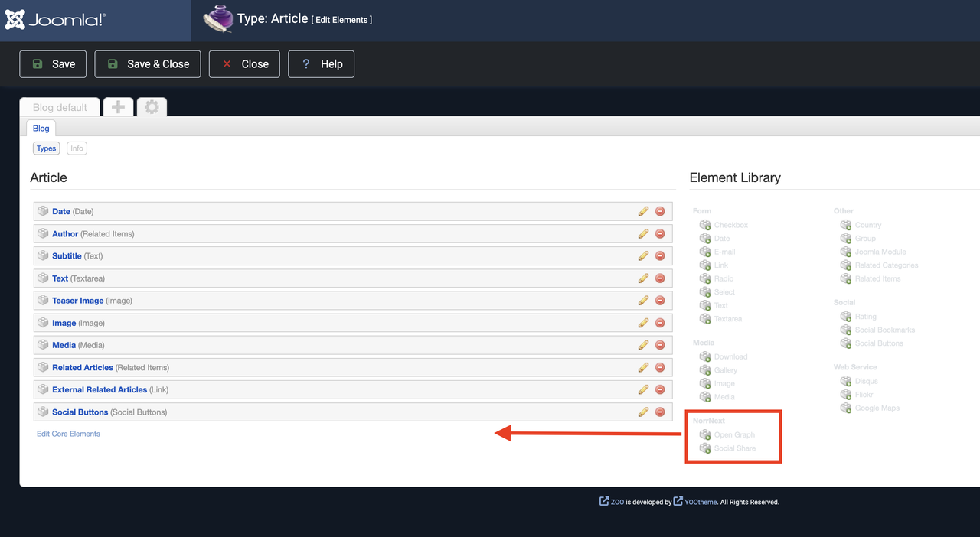Click the Joomla! logo
Screen dimensions: 980x537
pyautogui.click(x=55, y=20)
